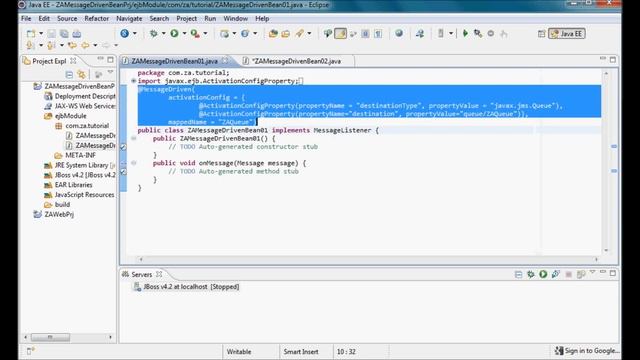
Task: Click the Save toolbar icon
Action: [x=52, y=33]
